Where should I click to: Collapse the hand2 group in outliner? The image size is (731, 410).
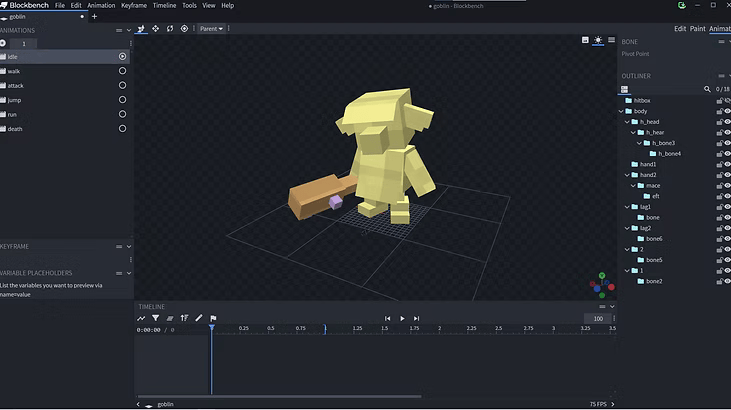(x=627, y=175)
